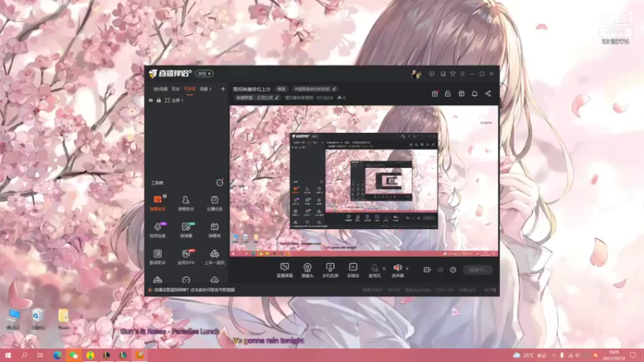This screenshot has height=362, width=644.
Task: Add screen capture source from bottom bar
Action: (x=285, y=270)
